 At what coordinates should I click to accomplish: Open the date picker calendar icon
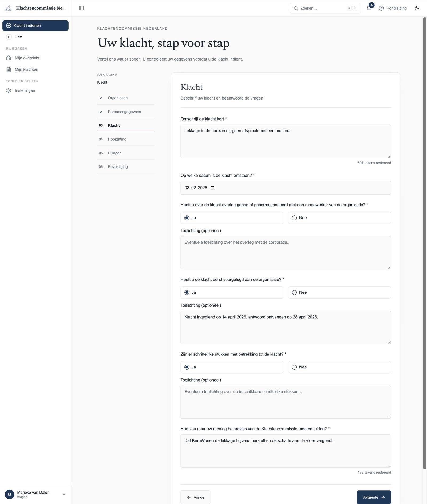(212, 188)
